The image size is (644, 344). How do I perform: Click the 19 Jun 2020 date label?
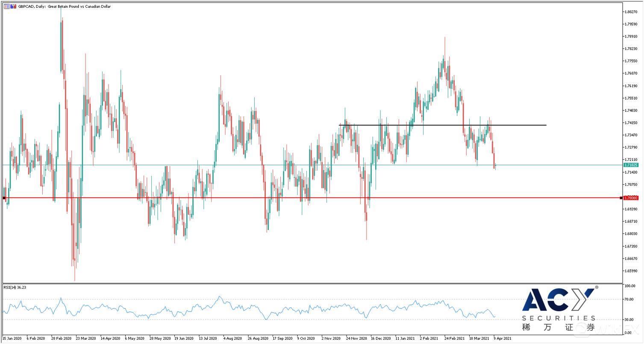coord(184,338)
